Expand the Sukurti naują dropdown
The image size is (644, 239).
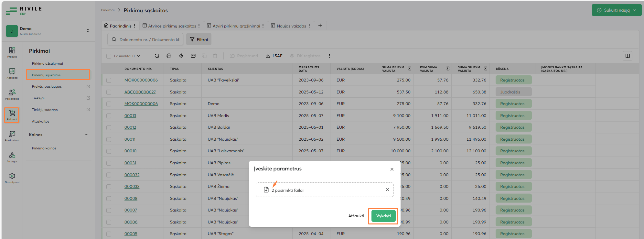[635, 10]
